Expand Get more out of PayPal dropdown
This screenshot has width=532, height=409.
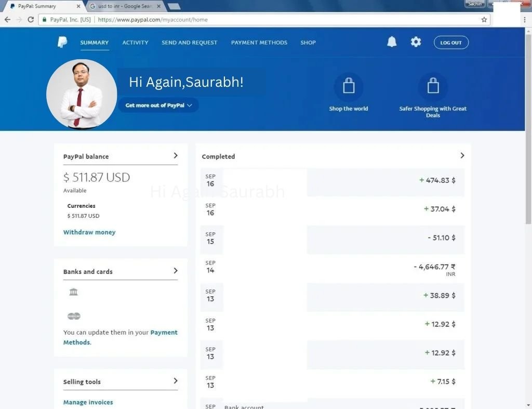(158, 105)
